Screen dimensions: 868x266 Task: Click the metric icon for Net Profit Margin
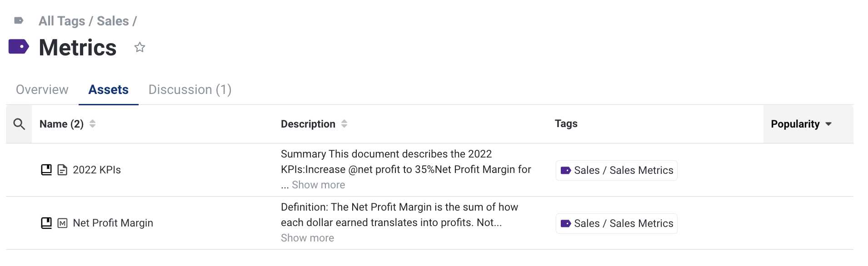[62, 223]
